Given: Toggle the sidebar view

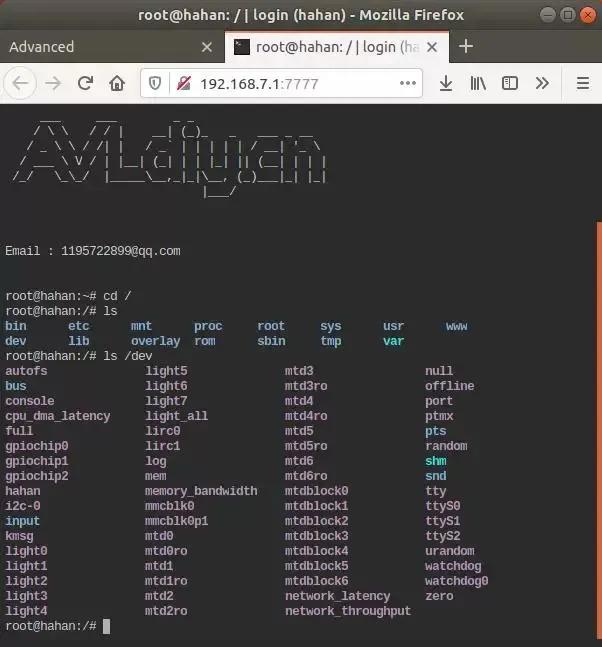Looking at the screenshot, I should 510,83.
